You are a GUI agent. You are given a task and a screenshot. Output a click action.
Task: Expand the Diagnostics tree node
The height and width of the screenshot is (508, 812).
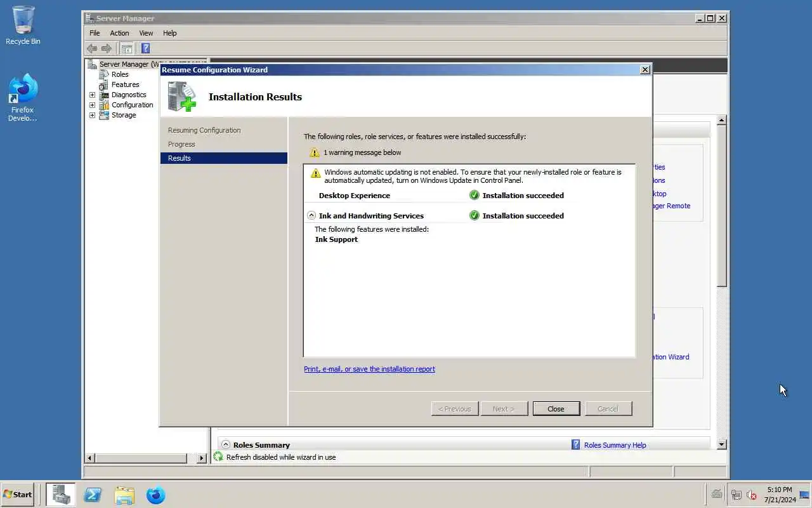(92, 95)
